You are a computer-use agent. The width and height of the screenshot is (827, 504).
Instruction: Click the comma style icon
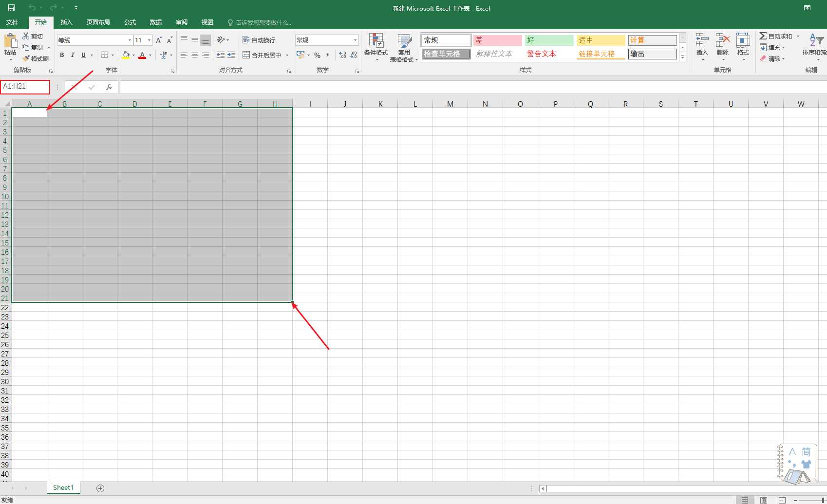pyautogui.click(x=328, y=55)
